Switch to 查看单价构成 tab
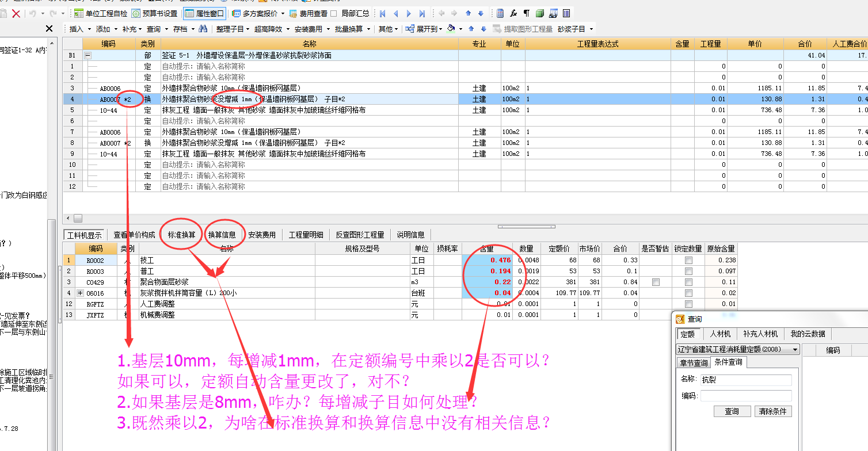 tap(134, 235)
